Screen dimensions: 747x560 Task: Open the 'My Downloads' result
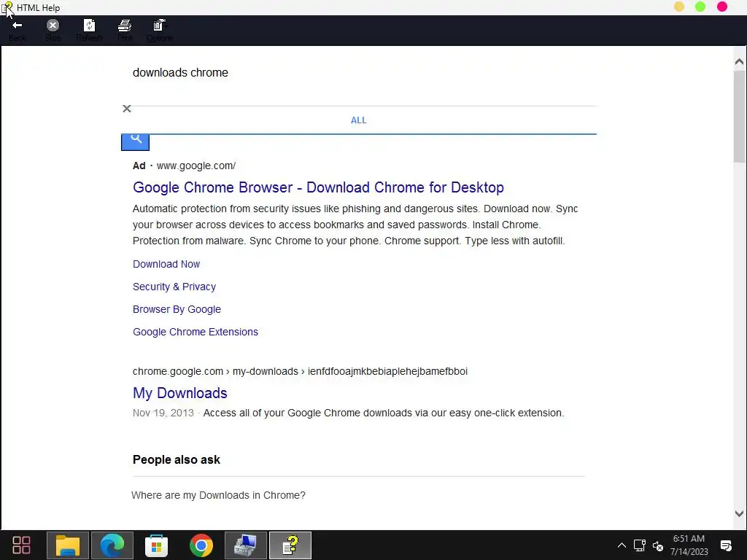[x=180, y=393]
